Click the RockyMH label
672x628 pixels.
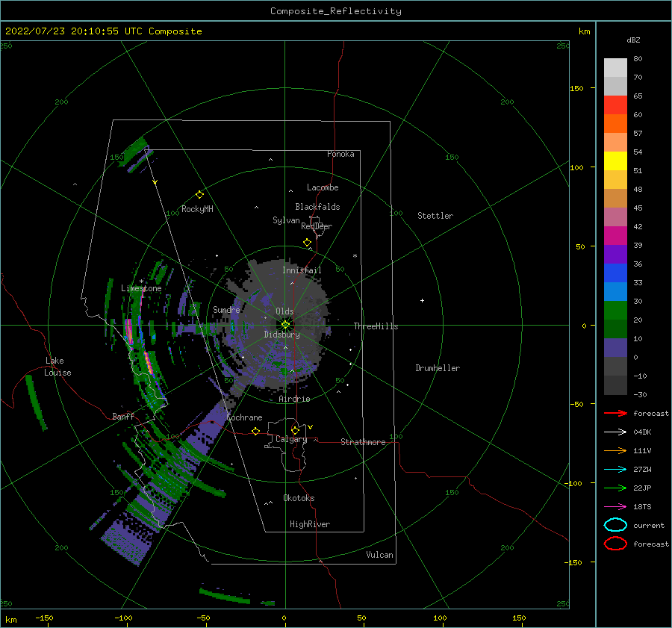pyautogui.click(x=197, y=209)
